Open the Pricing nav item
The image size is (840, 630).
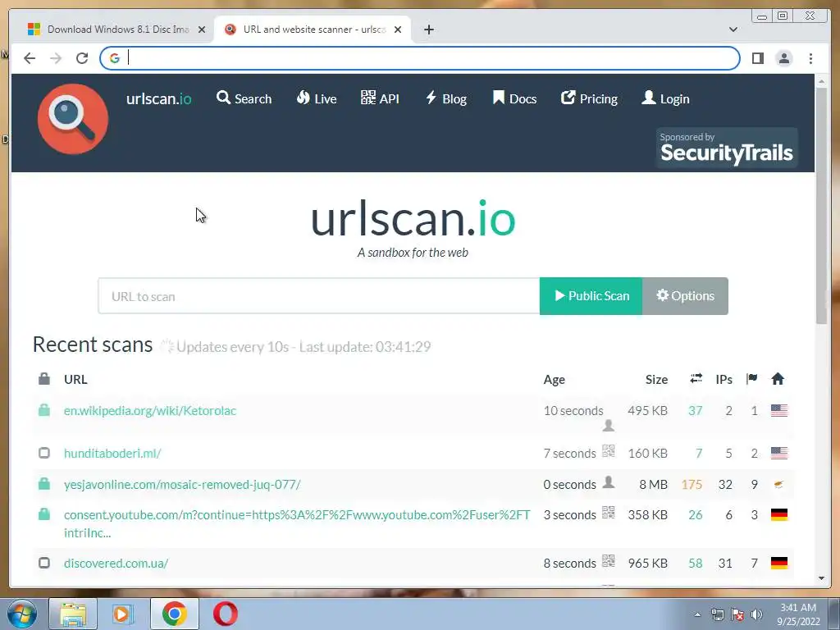(x=589, y=98)
